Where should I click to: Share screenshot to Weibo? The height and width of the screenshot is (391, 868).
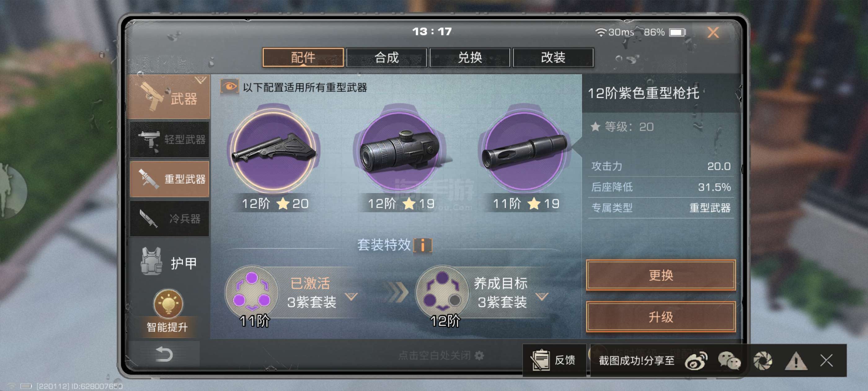pos(696,361)
